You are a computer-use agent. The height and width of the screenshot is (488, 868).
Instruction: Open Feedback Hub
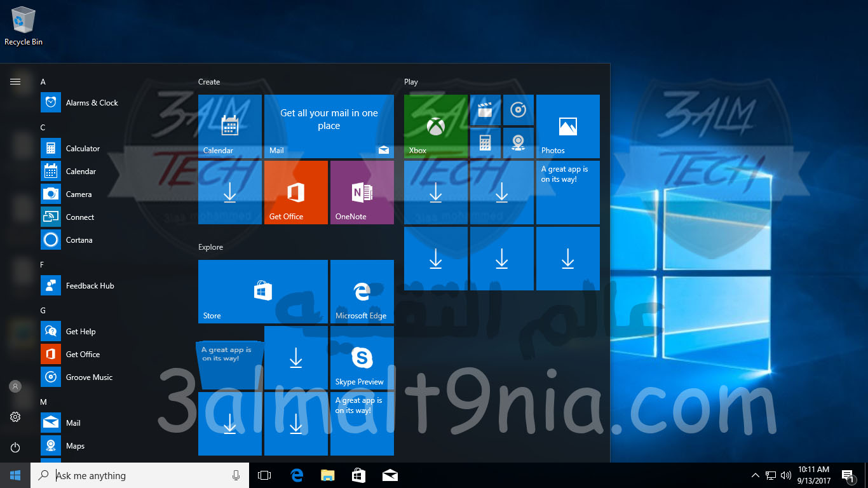tap(108, 286)
